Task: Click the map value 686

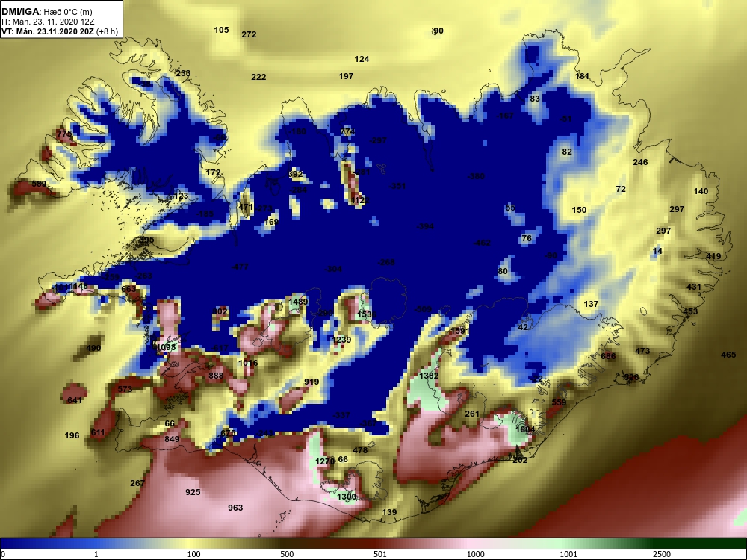Action: coord(608,355)
